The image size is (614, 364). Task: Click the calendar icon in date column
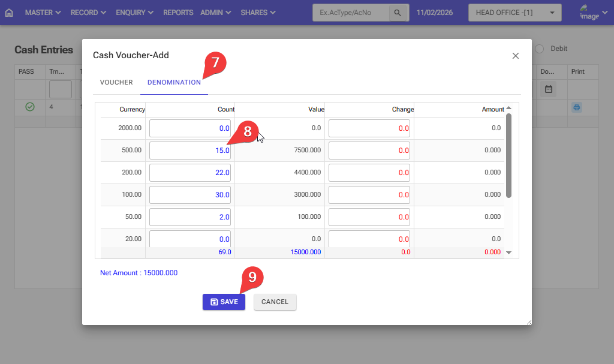pyautogui.click(x=548, y=89)
